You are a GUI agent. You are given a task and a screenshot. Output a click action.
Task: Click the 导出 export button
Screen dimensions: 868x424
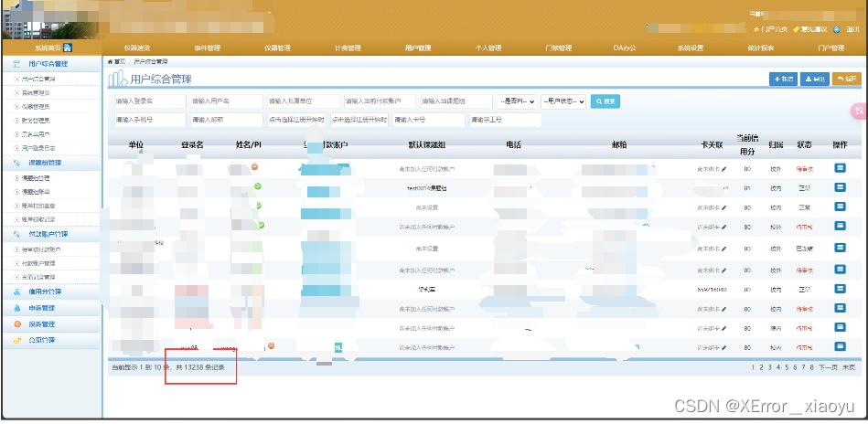(x=815, y=79)
